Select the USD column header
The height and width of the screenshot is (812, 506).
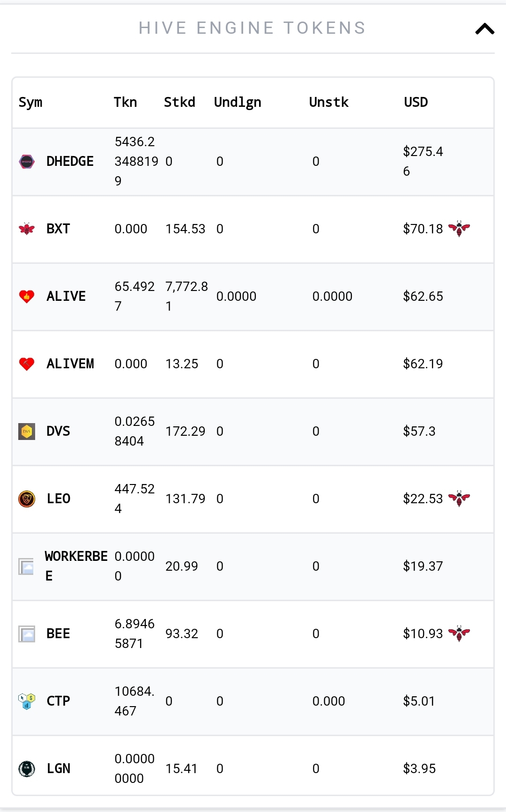pos(416,102)
